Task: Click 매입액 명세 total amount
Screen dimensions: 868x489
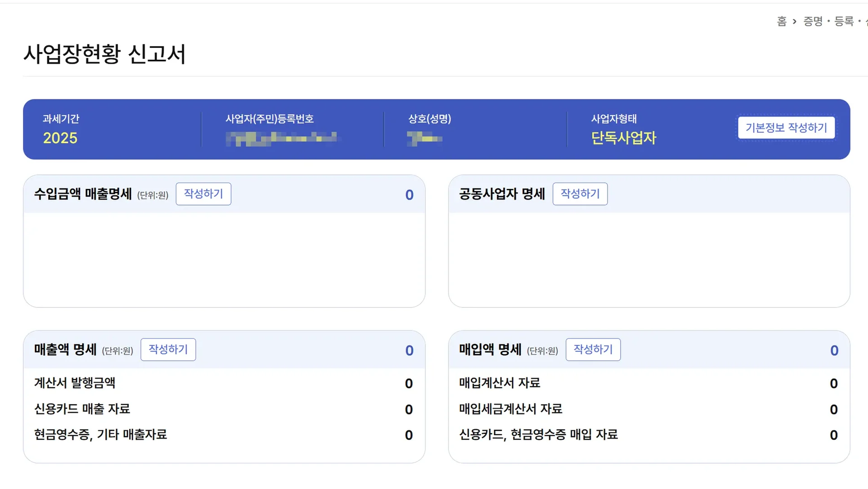Action: point(834,350)
